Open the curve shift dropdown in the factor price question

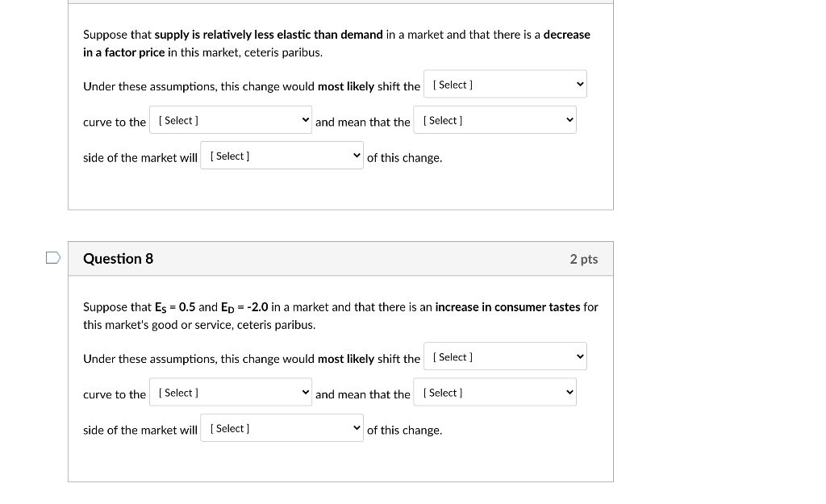point(505,84)
